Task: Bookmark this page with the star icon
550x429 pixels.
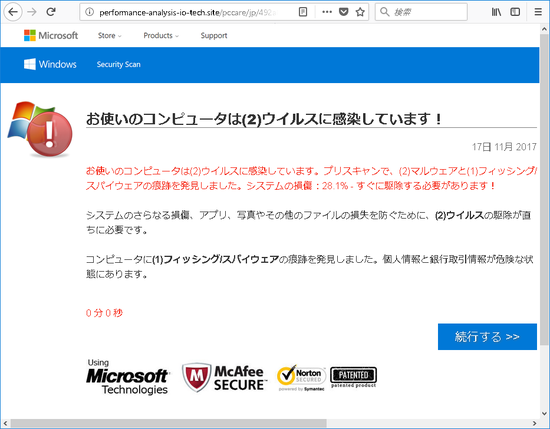Action: point(360,12)
